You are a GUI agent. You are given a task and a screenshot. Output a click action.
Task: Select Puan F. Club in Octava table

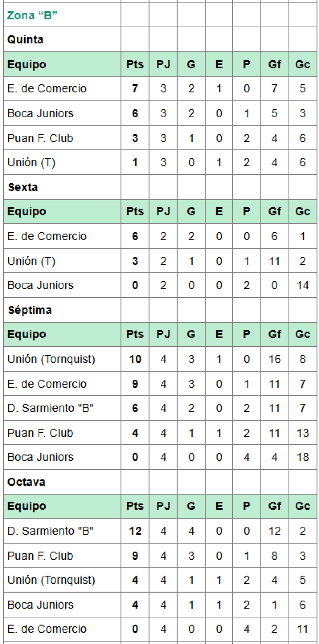(40, 556)
